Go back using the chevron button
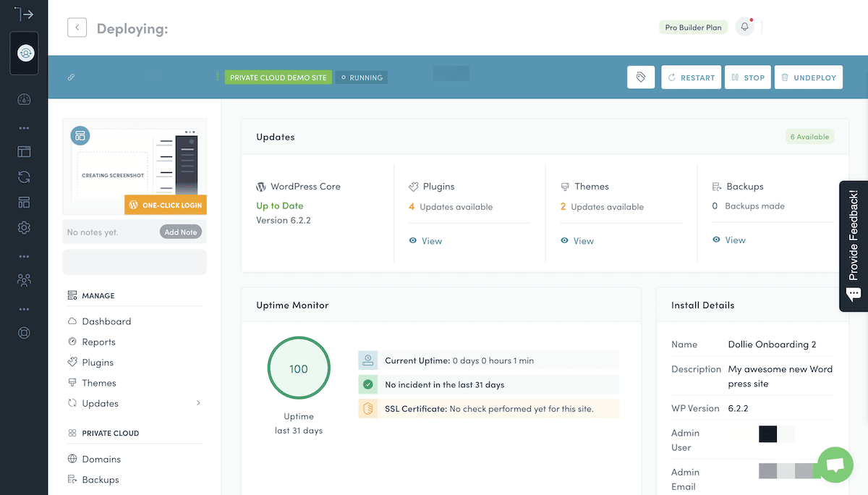 [x=77, y=28]
